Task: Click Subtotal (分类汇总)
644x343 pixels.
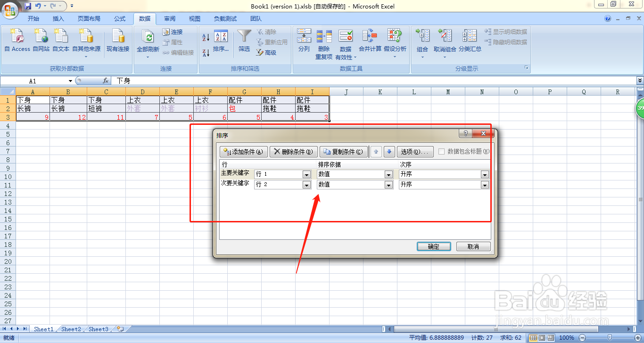Action: [x=470, y=41]
